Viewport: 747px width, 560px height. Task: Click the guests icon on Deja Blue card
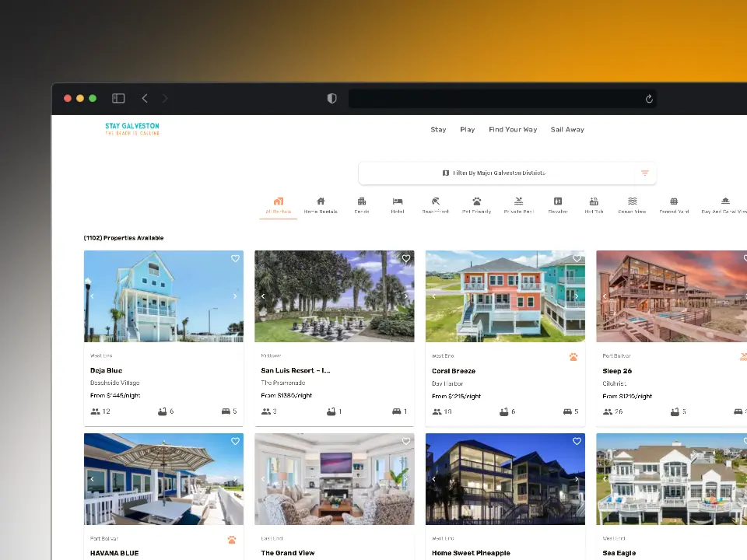point(95,411)
